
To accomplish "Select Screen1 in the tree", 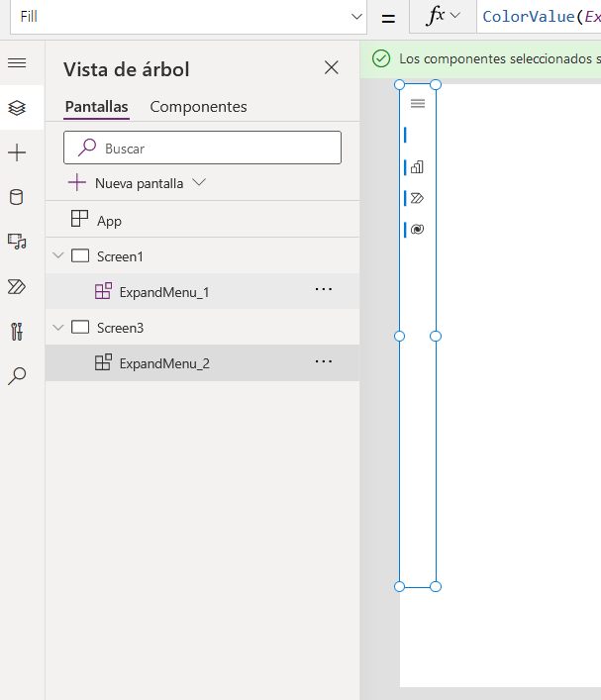I will pos(120,256).
